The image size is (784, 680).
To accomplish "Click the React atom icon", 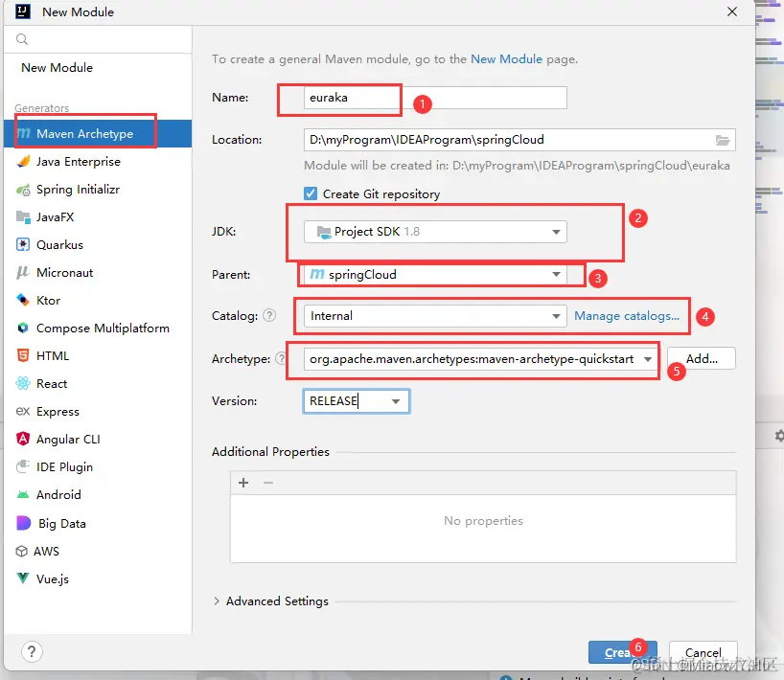I will click(23, 383).
